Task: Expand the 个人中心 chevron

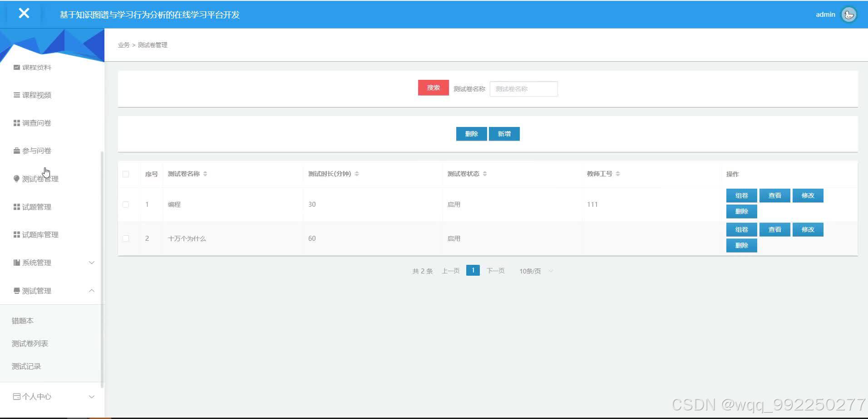Action: click(x=91, y=396)
